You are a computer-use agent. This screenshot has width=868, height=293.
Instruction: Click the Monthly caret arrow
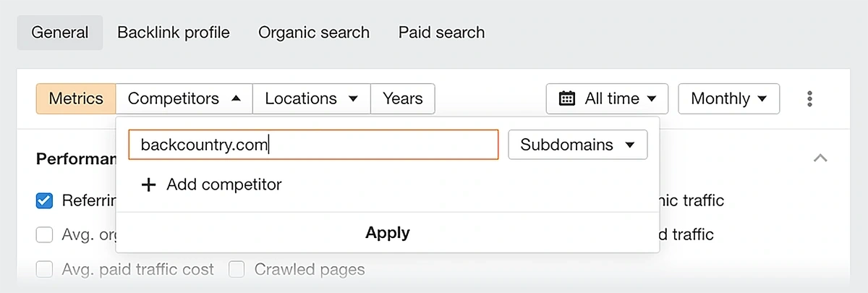pos(762,98)
